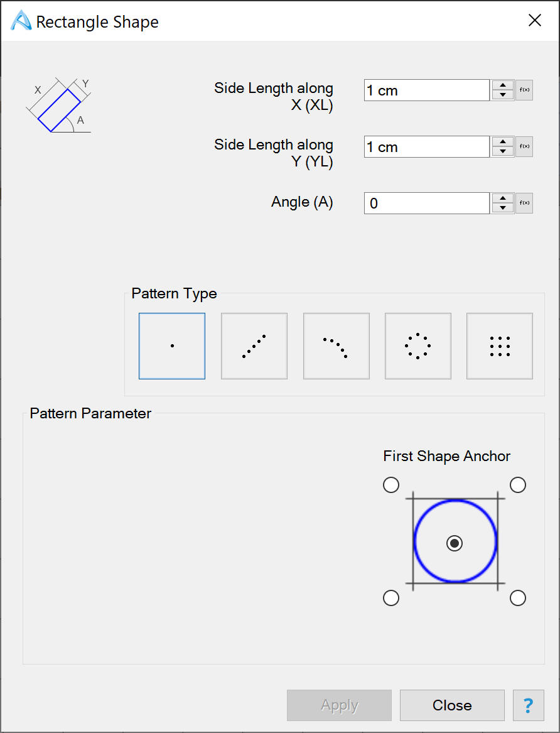The width and height of the screenshot is (560, 733).
Task: Open function editor for Side Length Y
Action: (524, 147)
